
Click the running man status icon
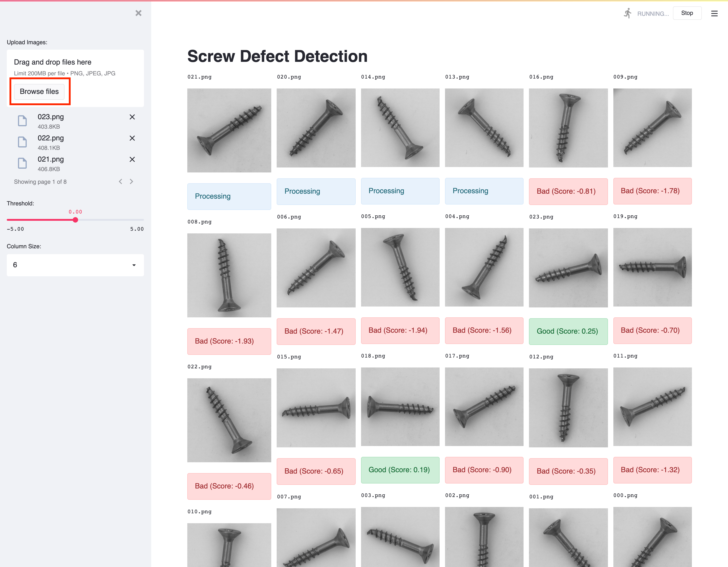point(628,13)
